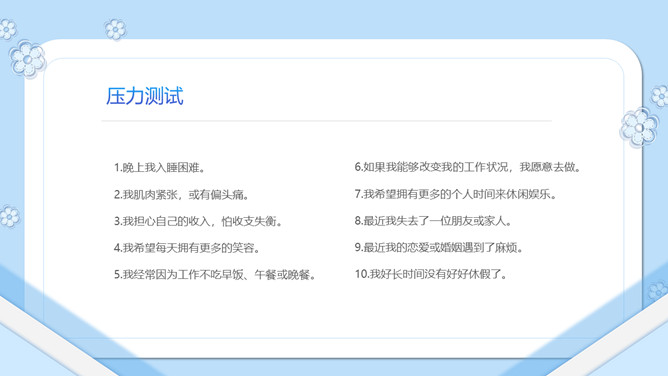Viewport: 668px width, 376px height.
Task: Click item 6 about changing work situation
Action: (468, 167)
